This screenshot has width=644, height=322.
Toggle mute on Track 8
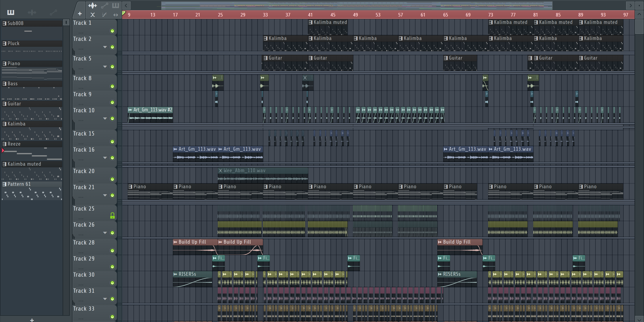coord(112,86)
